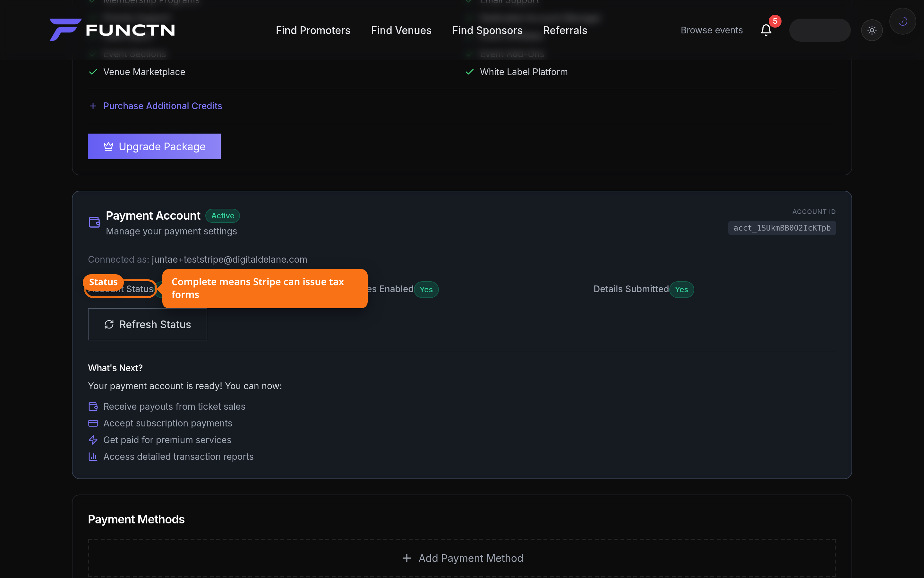The image size is (924, 578).
Task: Toggle light theme sun icon
Action: click(872, 30)
